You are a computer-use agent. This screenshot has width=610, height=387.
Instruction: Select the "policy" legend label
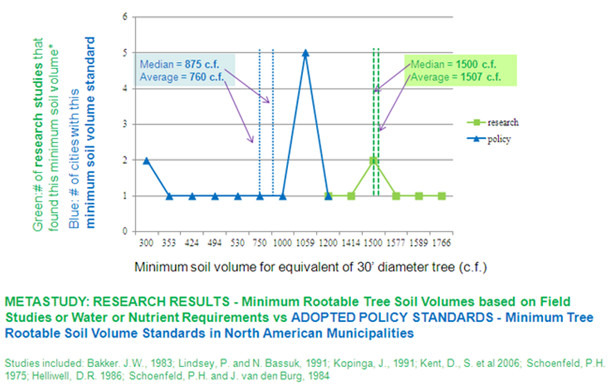click(x=499, y=139)
